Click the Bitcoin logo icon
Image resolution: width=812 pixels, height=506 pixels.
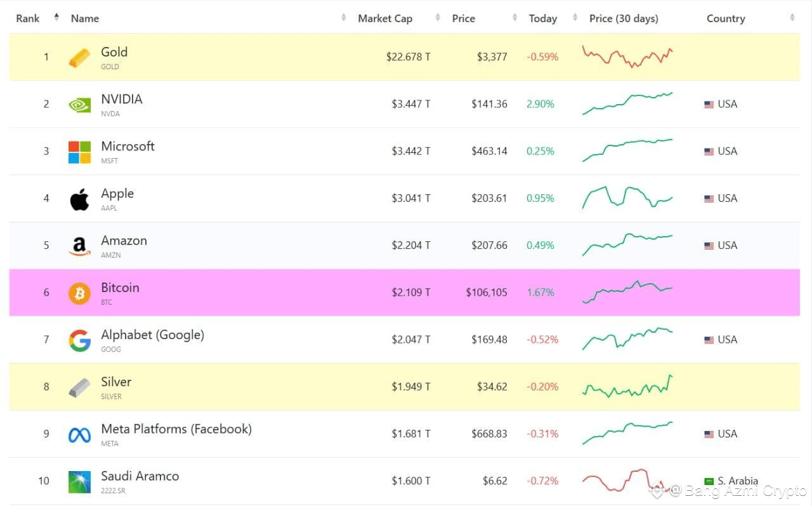point(79,293)
